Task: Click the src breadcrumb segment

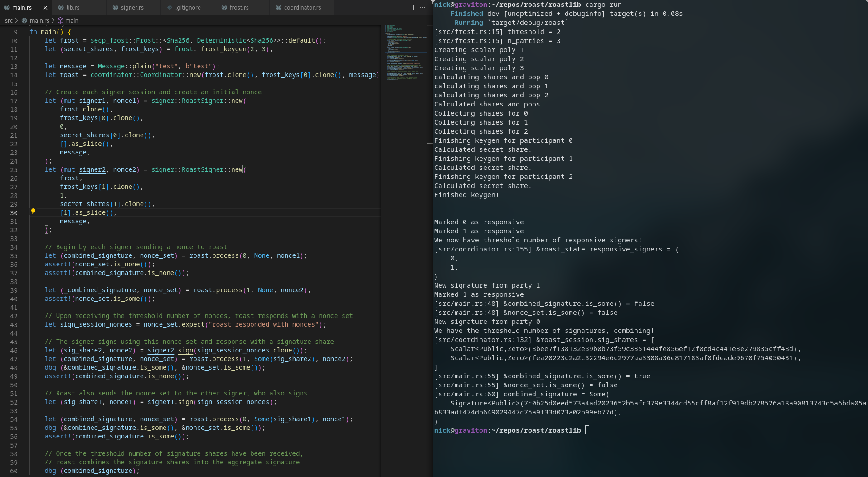Action: click(x=9, y=20)
